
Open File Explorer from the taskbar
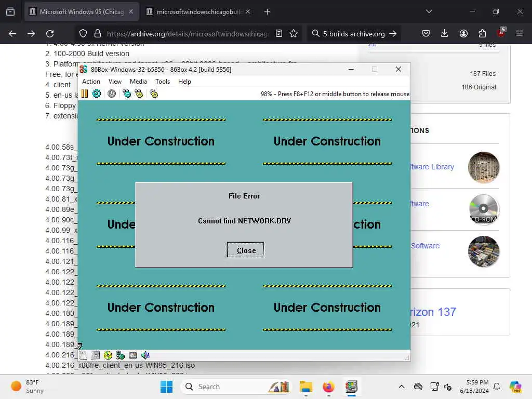click(305, 387)
